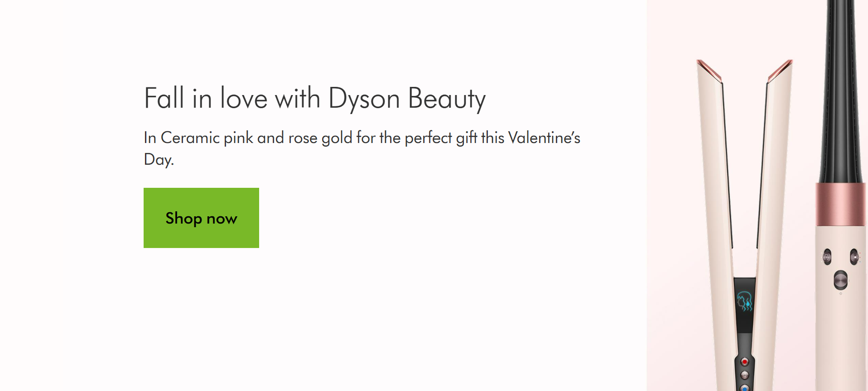Click the word Valentine's in the description
Viewport: 868px width, 391px height.
pyautogui.click(x=544, y=138)
